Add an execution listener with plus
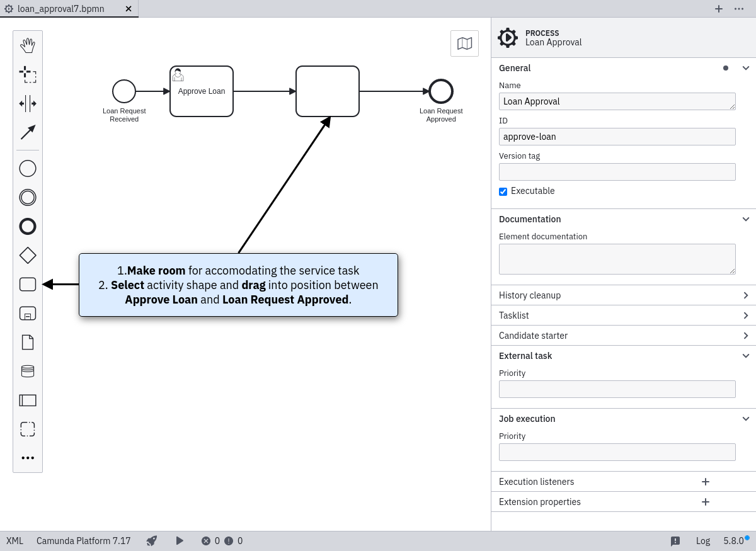Screen dimensions: 756x551 click(706, 482)
